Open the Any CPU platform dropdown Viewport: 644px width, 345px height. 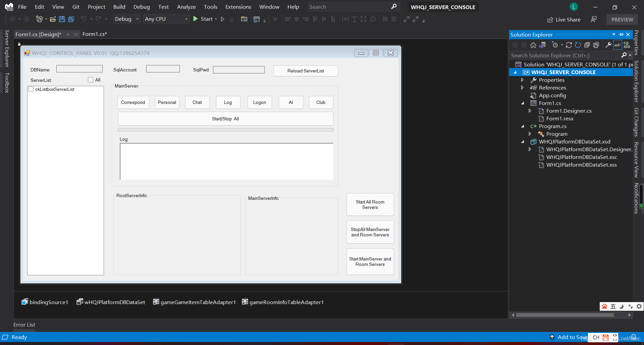point(166,19)
